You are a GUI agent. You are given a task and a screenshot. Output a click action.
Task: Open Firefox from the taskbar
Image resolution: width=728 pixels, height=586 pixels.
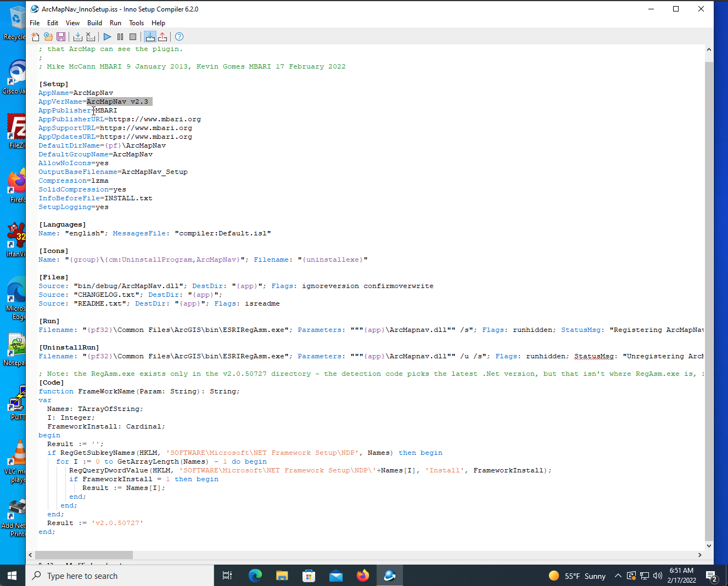pyautogui.click(x=363, y=576)
